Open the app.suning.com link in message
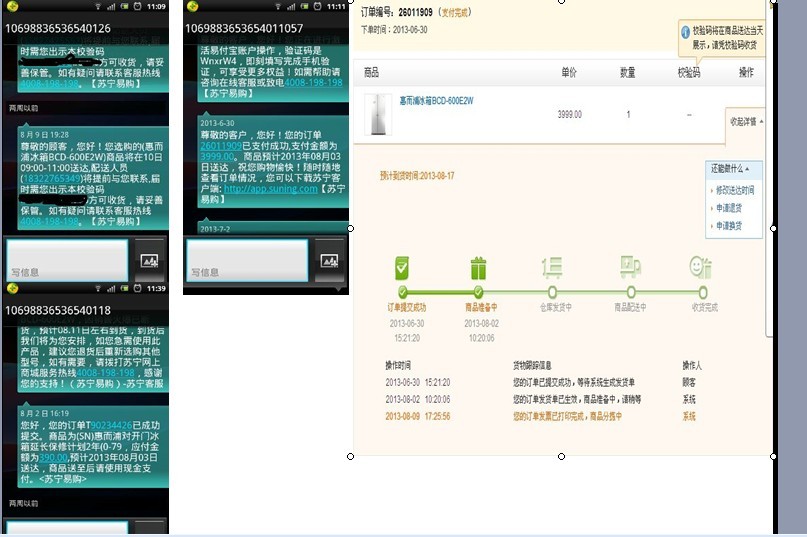Image resolution: width=807 pixels, height=537 pixels. (x=270, y=188)
